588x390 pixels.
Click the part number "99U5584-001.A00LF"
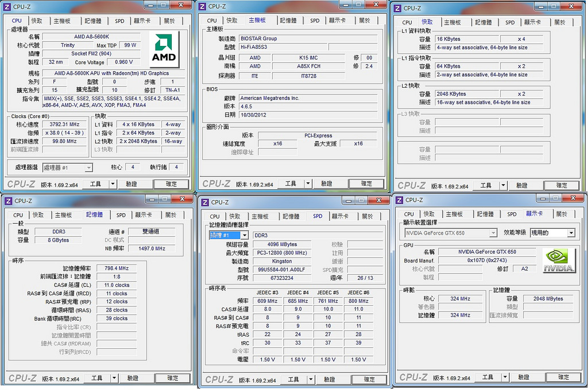tap(282, 270)
